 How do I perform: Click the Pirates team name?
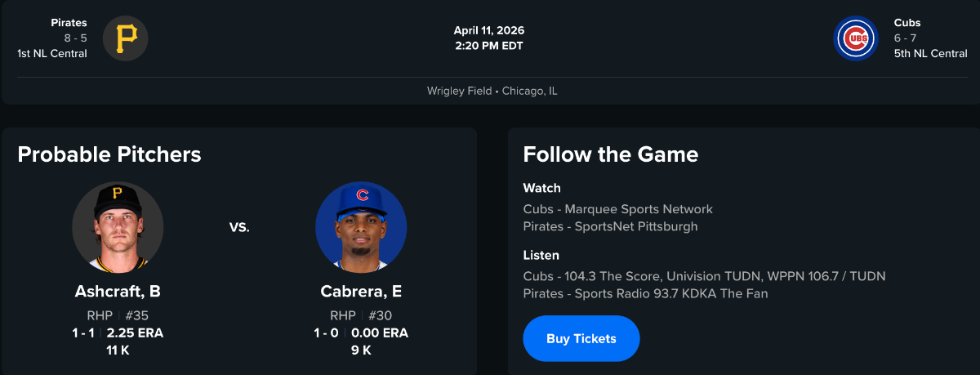69,23
